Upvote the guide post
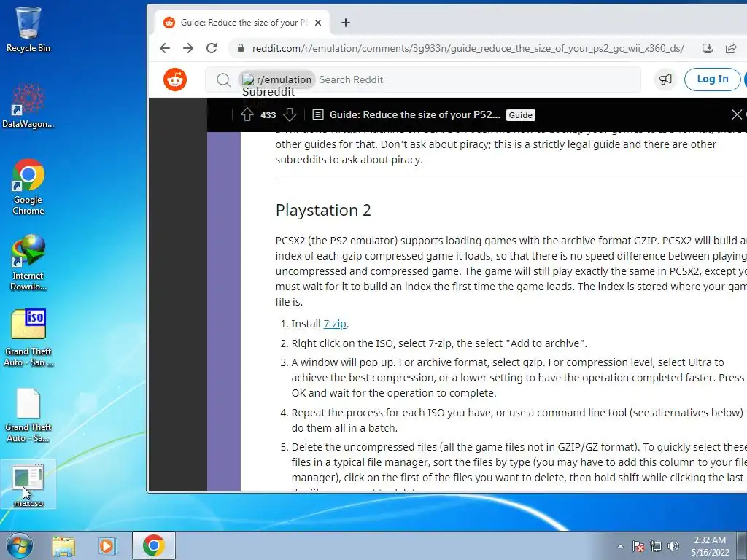This screenshot has height=560, width=747. coord(247,114)
